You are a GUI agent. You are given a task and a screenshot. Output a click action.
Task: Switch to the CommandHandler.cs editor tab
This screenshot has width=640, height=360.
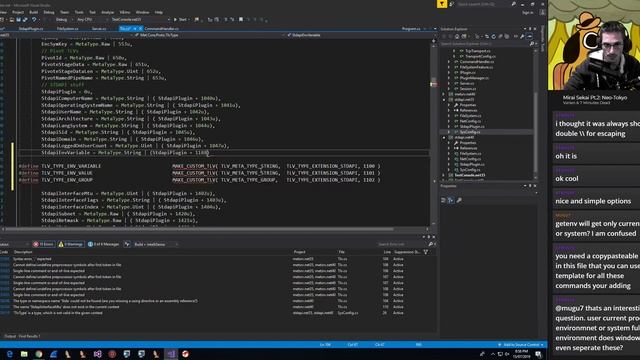tap(162, 29)
